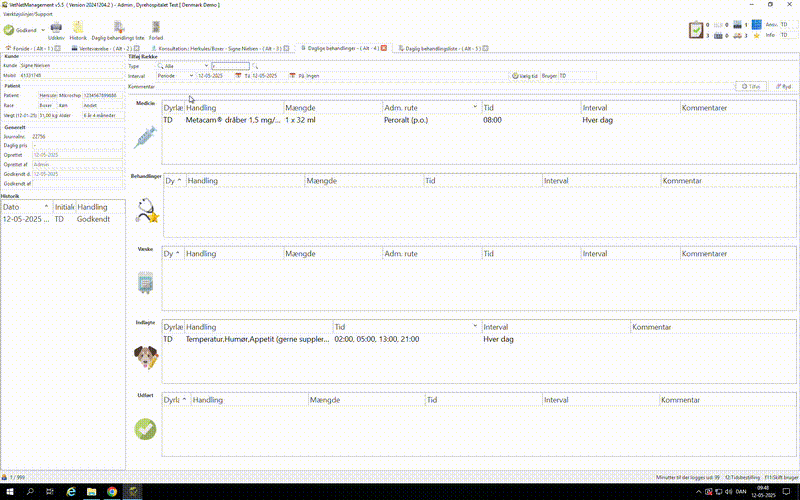
Task: Click the Tilføj button
Action: [x=751, y=86]
